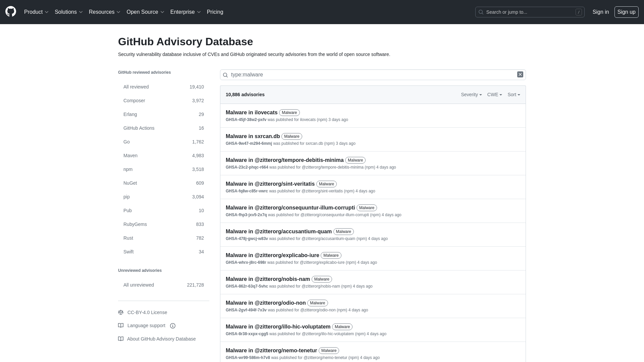Open the sint-veritatis malware advisory
644x362 pixels.
point(270,184)
